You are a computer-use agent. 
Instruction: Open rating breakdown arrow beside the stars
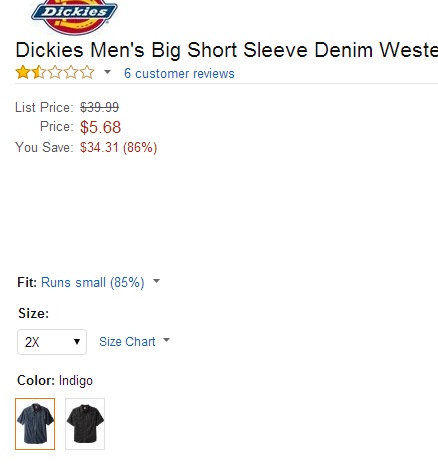coord(107,72)
